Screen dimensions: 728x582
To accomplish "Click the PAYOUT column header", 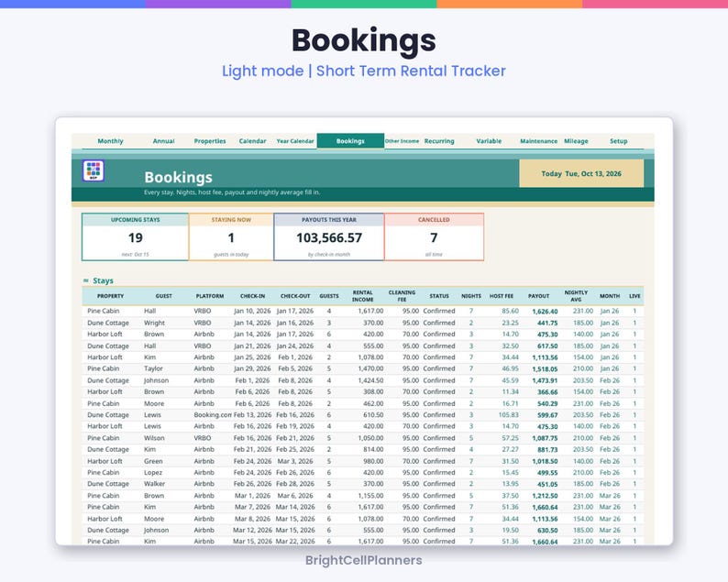I will click(x=538, y=296).
